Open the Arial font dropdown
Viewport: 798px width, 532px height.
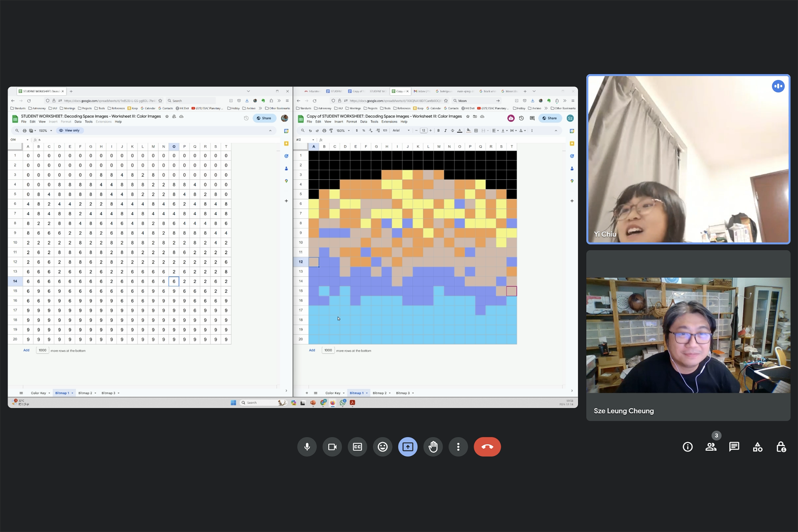tap(401, 131)
